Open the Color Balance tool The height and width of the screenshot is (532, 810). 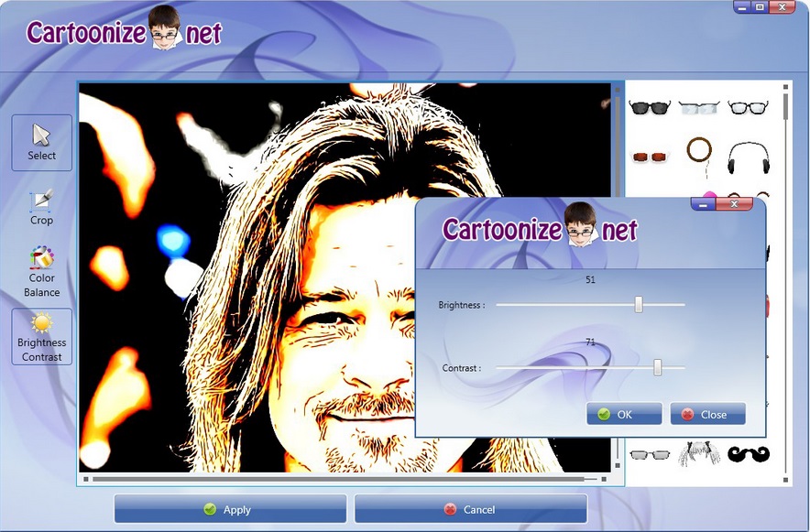click(x=42, y=271)
